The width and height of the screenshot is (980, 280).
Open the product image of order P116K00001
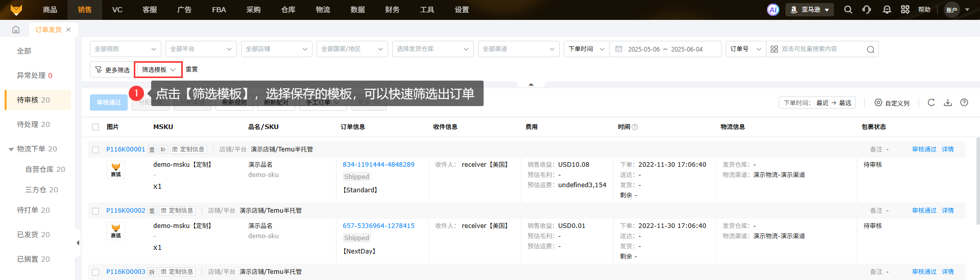116,170
